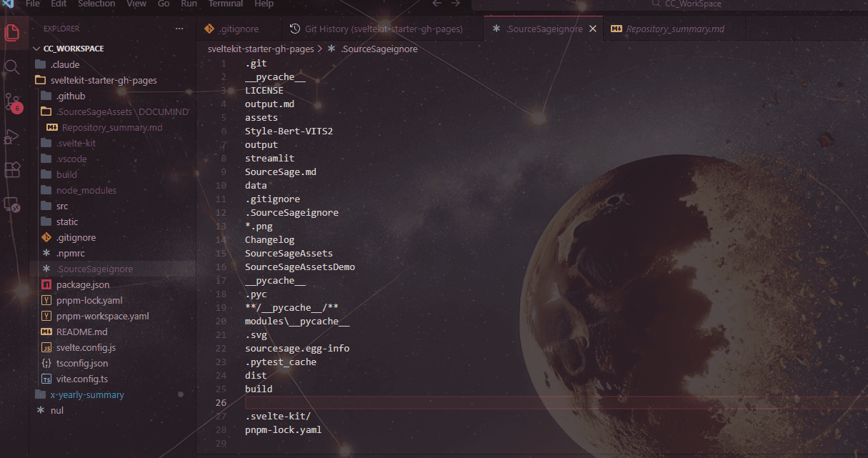The width and height of the screenshot is (868, 458).
Task: Close the .SourceSageignore tab
Action: 592,29
